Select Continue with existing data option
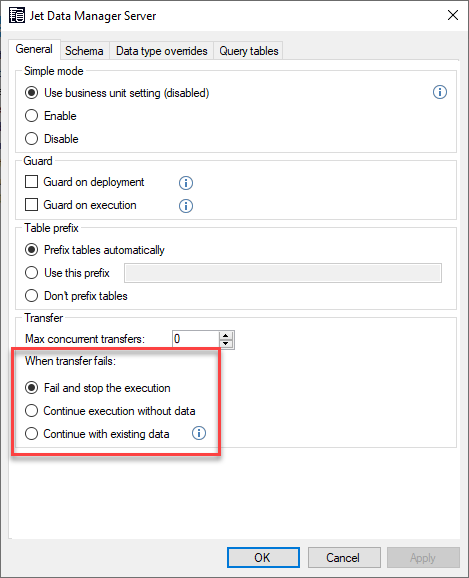Viewport: 469px width, 578px height. (31, 434)
